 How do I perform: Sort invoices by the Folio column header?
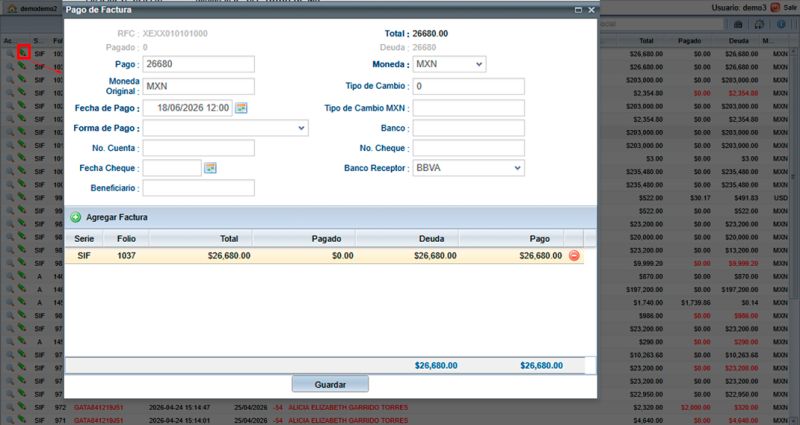click(126, 238)
